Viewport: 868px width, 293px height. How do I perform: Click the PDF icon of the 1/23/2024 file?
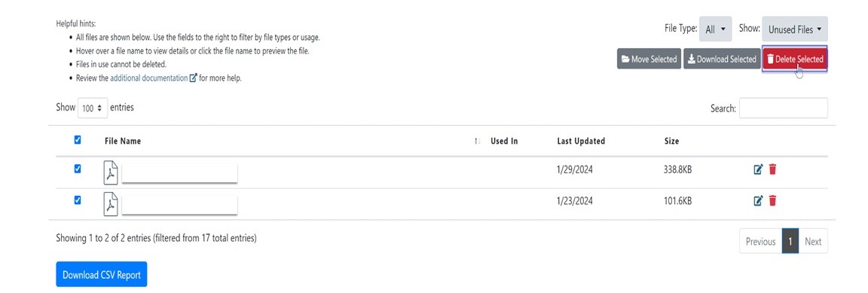[x=111, y=204]
